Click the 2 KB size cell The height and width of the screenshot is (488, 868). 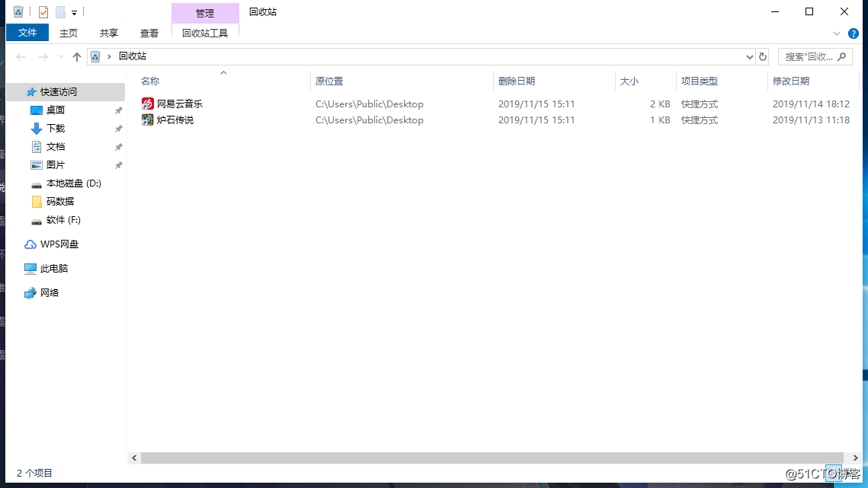(660, 104)
